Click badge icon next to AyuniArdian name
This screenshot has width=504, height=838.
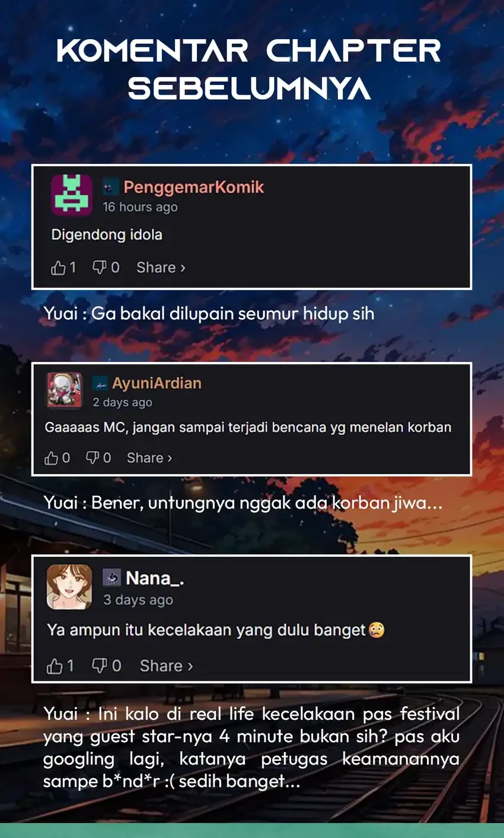pos(100,384)
